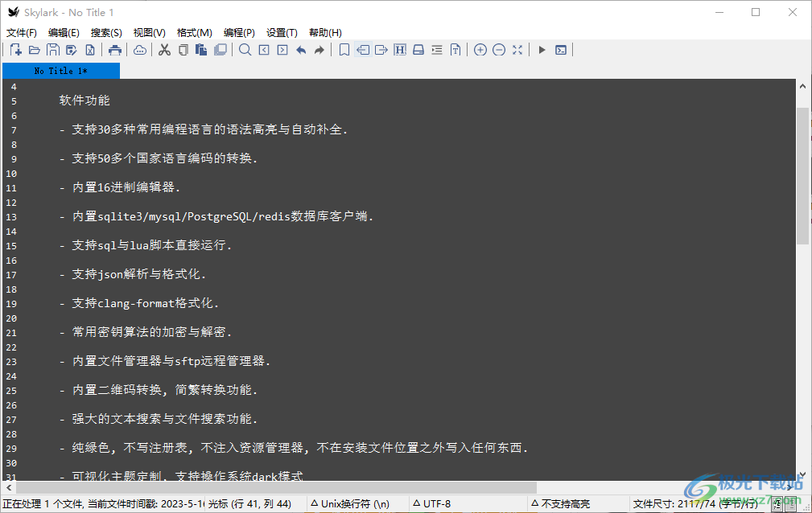The image size is (812, 513).
Task: Open the 格式(M) menu
Action: coord(193,32)
